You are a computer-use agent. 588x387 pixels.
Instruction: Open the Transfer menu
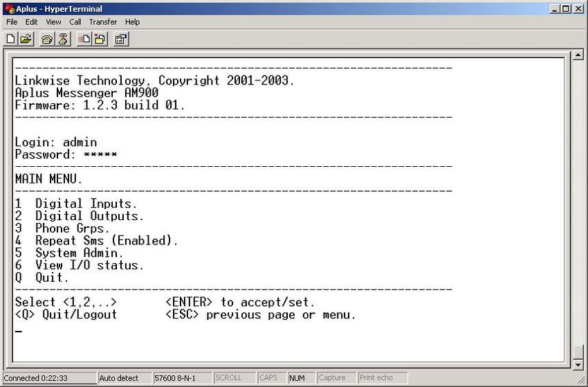click(x=103, y=22)
